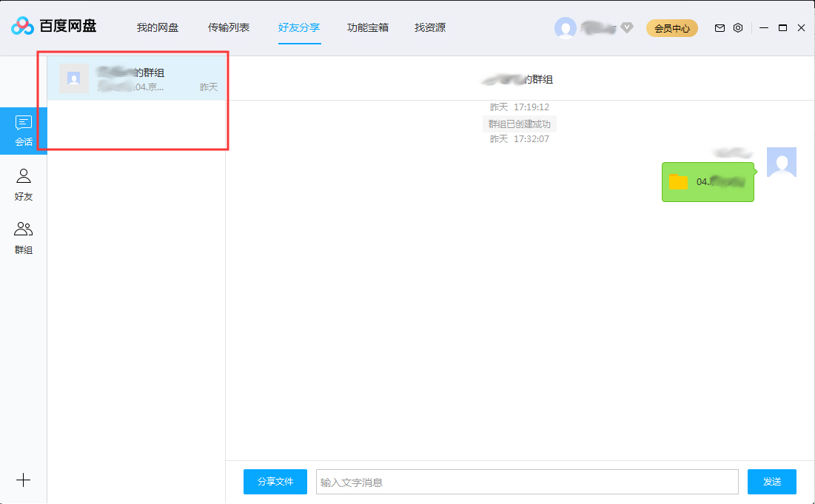This screenshot has width=815, height=504.
Task: Switch to the 传输列表 tab
Action: [228, 27]
